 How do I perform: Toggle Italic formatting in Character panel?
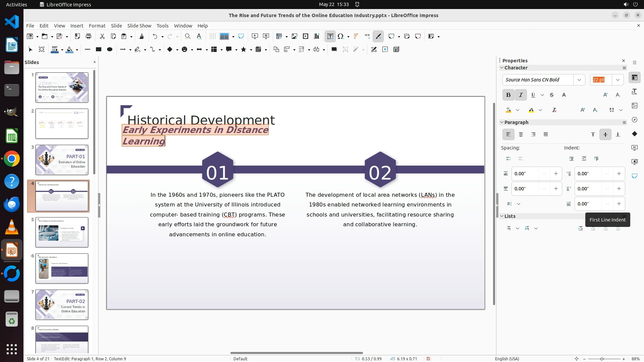521,95
